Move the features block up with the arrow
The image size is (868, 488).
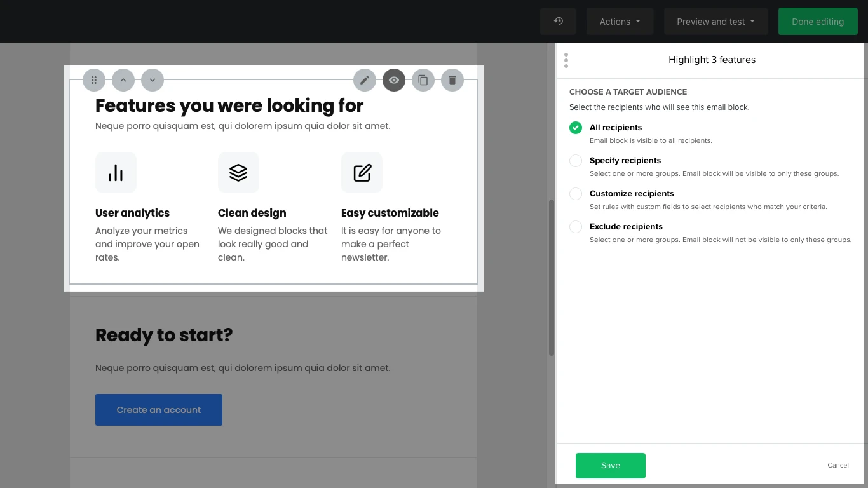[123, 80]
